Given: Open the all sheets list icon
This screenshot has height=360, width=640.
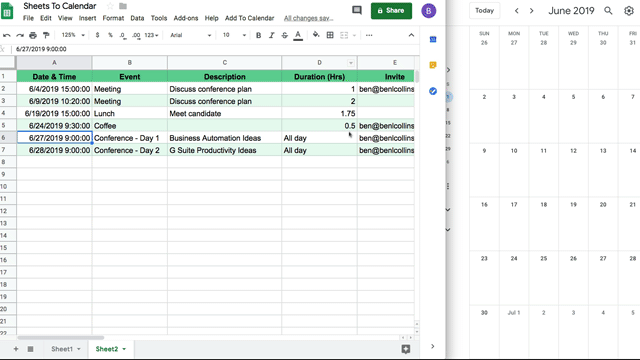Looking at the screenshot, I should (x=30, y=349).
